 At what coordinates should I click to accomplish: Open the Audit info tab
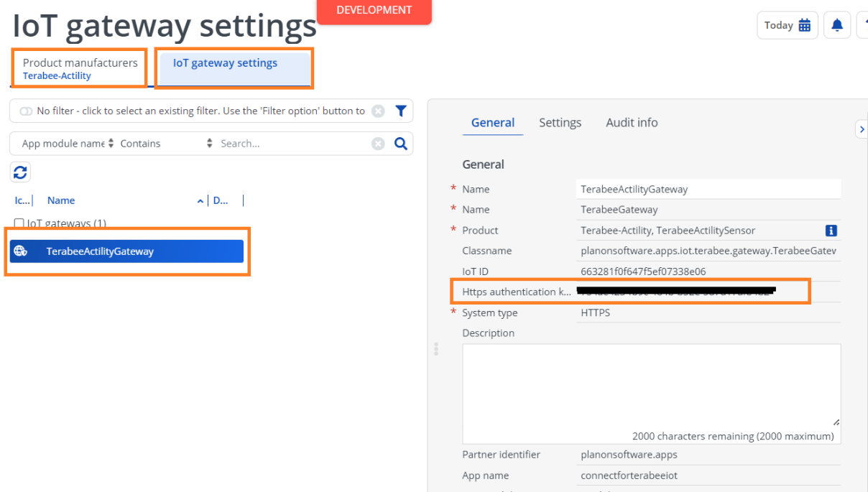[x=632, y=123]
